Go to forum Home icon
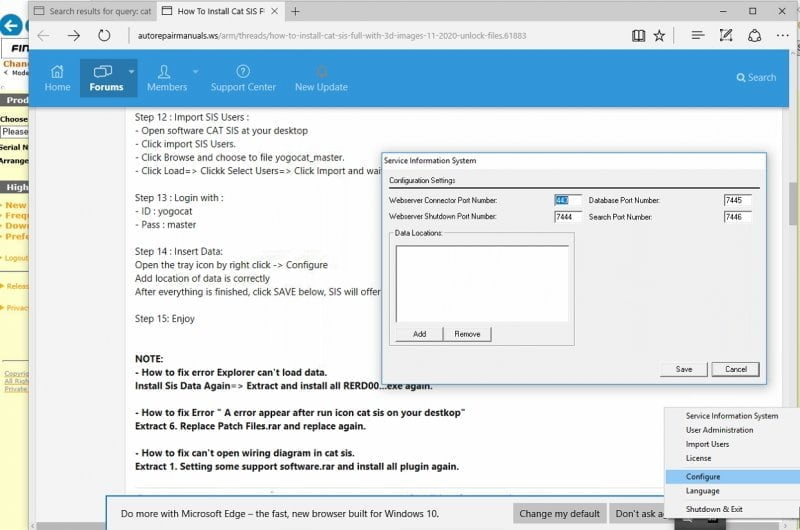Viewport: 800px width, 530px height. click(57, 71)
